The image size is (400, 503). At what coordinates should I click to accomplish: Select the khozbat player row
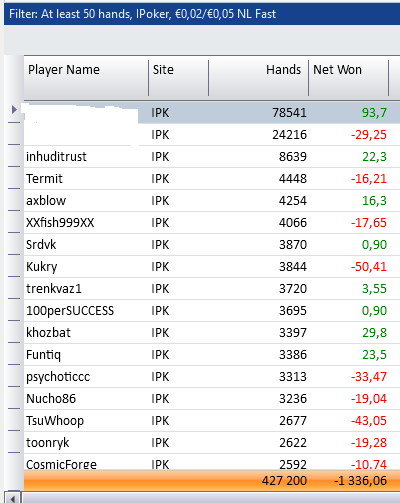coord(212,333)
